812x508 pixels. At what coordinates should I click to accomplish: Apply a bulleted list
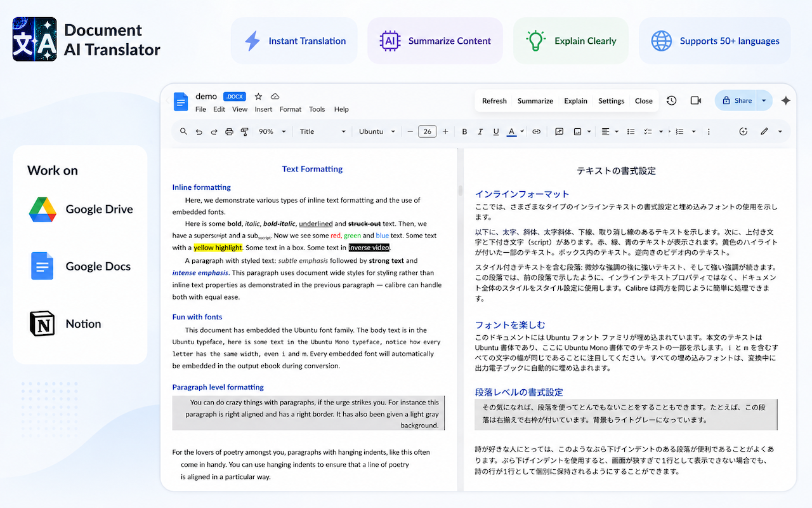(x=631, y=131)
